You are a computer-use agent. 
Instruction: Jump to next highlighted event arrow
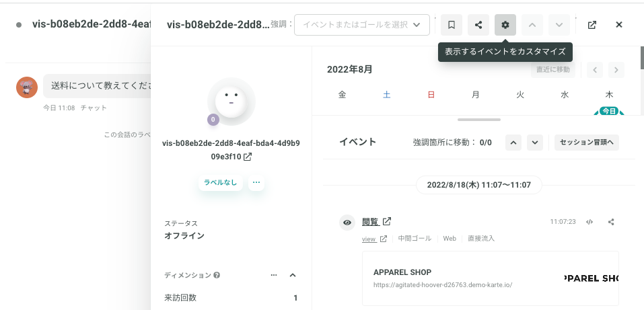click(x=535, y=143)
